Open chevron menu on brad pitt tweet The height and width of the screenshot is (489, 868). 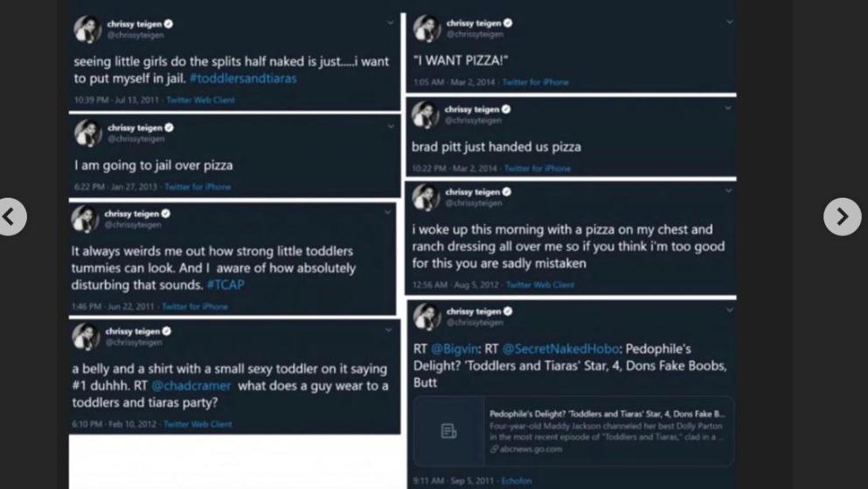click(x=728, y=107)
